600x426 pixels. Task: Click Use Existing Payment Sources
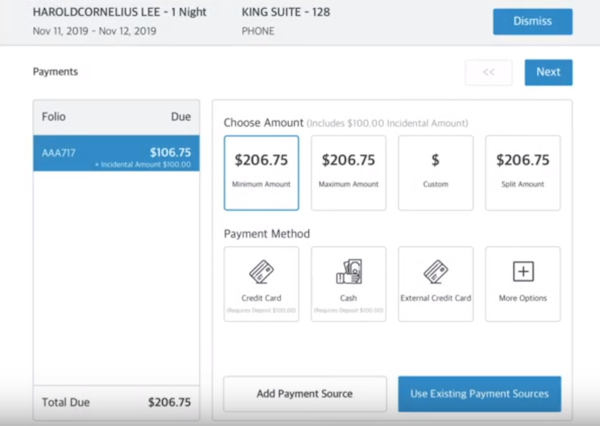479,394
